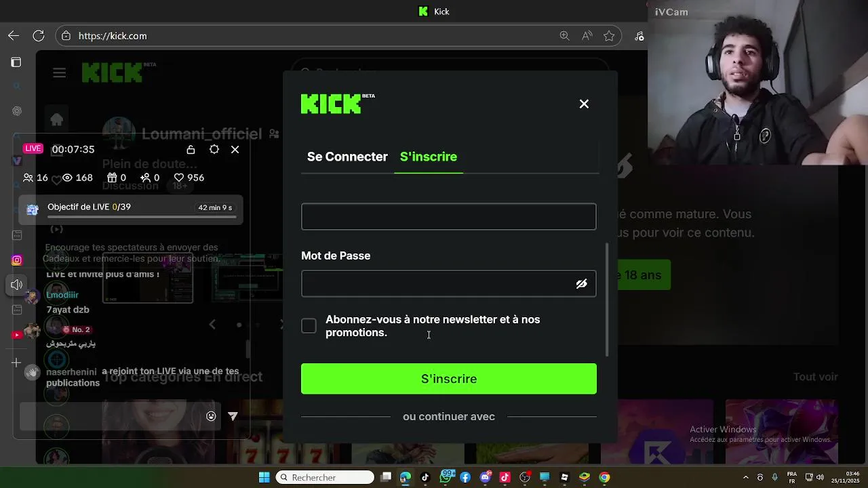868x488 pixels.
Task: Click Kick home icon in left navigation
Action: (x=57, y=120)
